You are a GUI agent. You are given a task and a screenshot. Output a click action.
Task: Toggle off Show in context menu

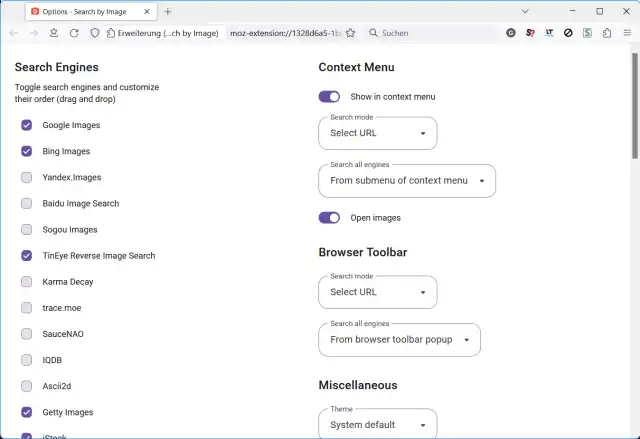coord(329,97)
